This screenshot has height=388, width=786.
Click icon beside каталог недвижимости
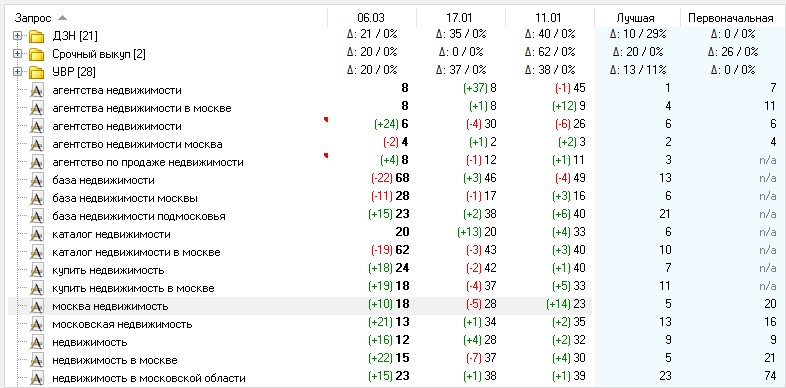(37, 234)
